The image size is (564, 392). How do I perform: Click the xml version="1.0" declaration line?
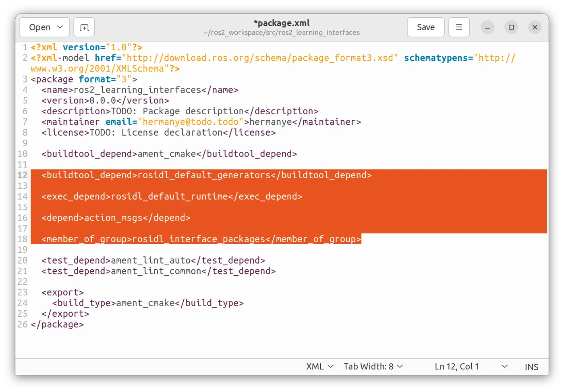click(87, 47)
